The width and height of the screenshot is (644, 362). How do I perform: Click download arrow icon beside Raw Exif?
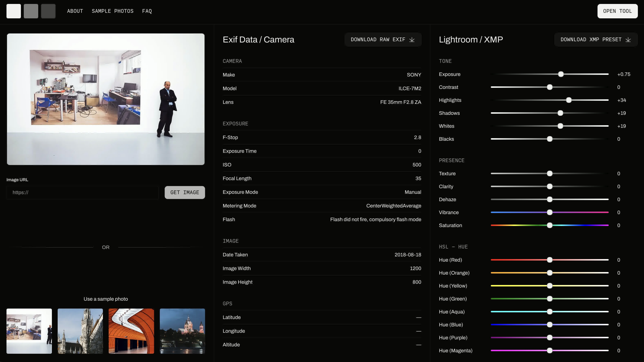click(412, 39)
